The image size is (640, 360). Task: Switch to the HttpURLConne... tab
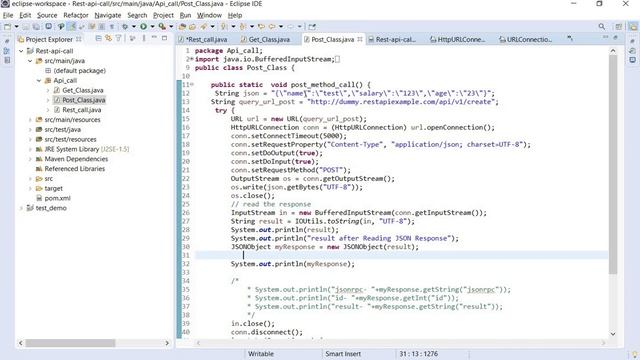[x=458, y=39]
